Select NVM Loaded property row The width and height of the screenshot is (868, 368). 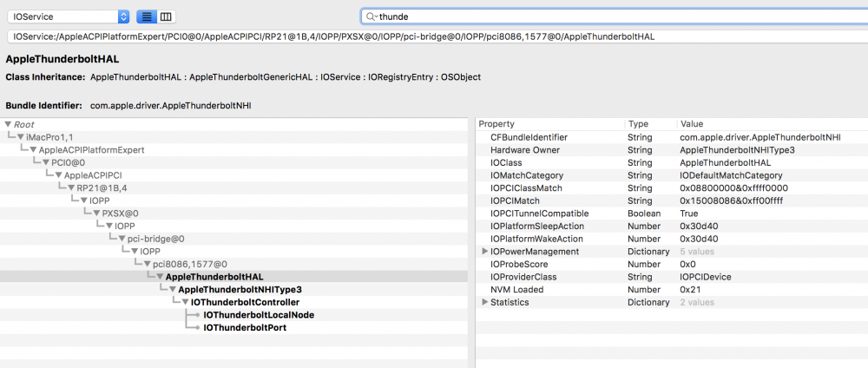coord(672,289)
